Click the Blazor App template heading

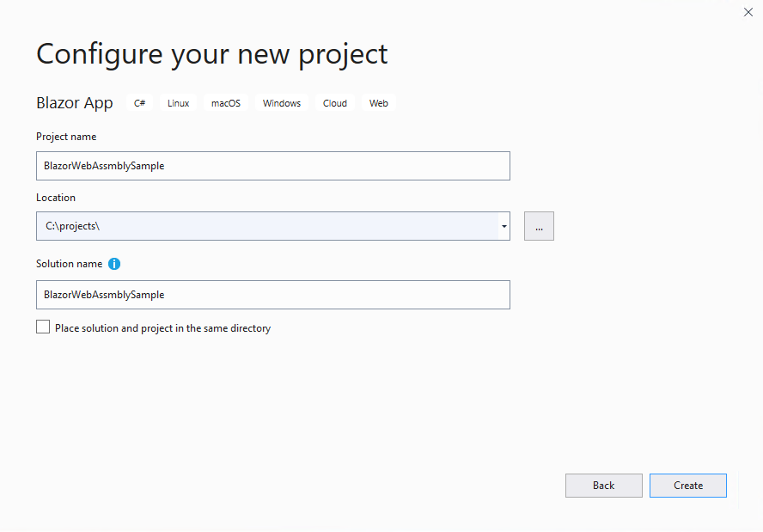(75, 103)
